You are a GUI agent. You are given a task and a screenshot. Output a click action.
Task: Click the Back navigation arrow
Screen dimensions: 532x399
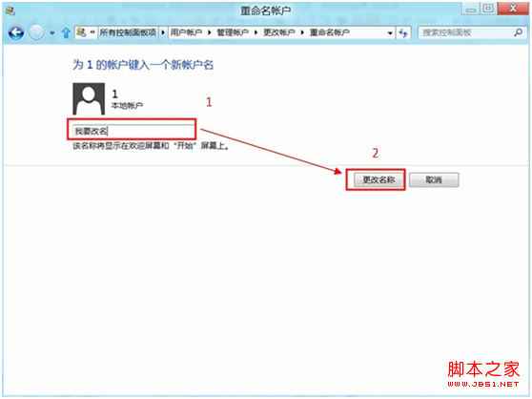16,33
